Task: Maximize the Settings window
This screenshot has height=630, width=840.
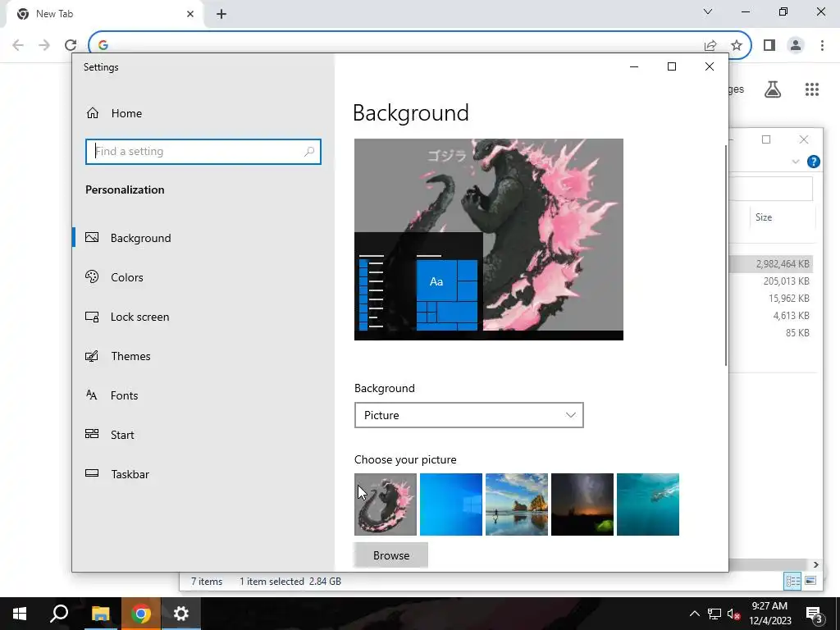Action: 672,66
